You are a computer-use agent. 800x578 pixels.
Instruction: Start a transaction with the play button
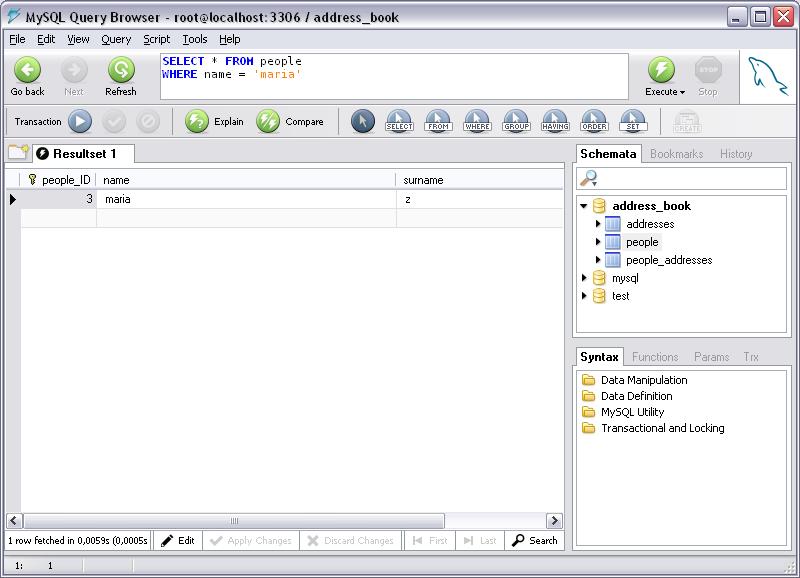[80, 121]
